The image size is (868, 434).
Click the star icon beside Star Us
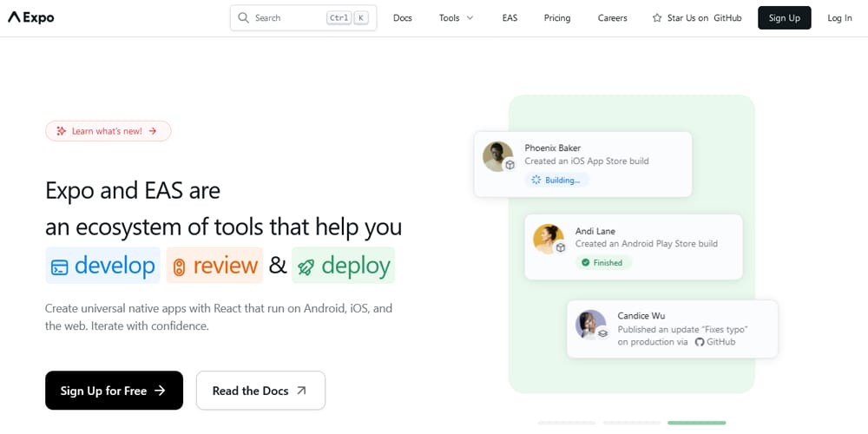coord(657,17)
